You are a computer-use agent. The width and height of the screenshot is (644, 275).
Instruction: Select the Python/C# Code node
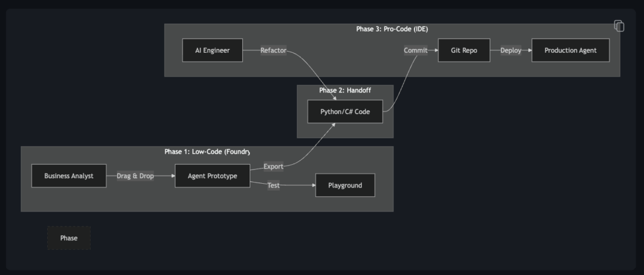point(345,111)
